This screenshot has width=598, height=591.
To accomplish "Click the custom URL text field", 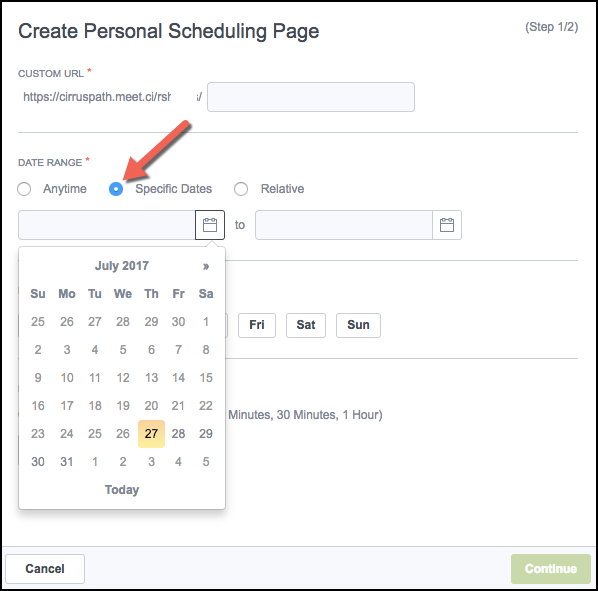I will [311, 97].
